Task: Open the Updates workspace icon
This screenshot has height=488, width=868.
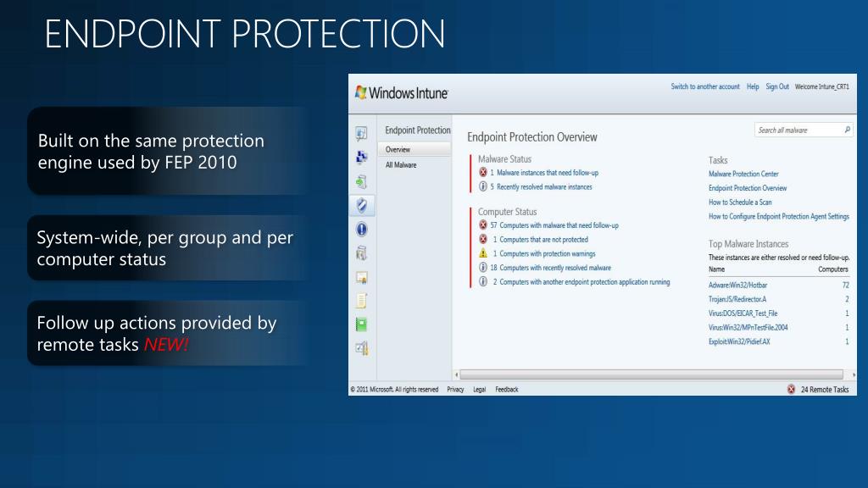Action: point(361,181)
